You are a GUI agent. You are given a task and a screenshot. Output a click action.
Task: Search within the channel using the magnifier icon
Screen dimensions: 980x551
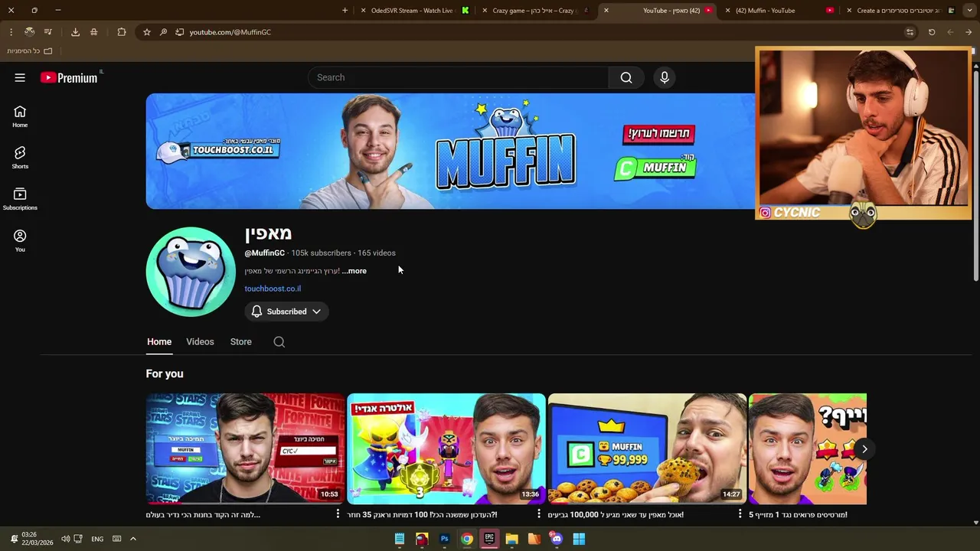click(279, 342)
